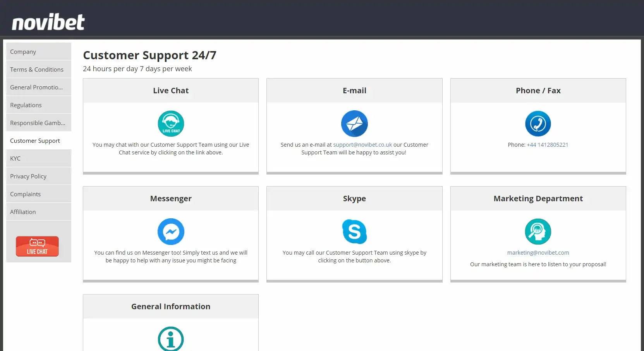Click the Live Chat card heading
The height and width of the screenshot is (351, 644).
pos(171,91)
